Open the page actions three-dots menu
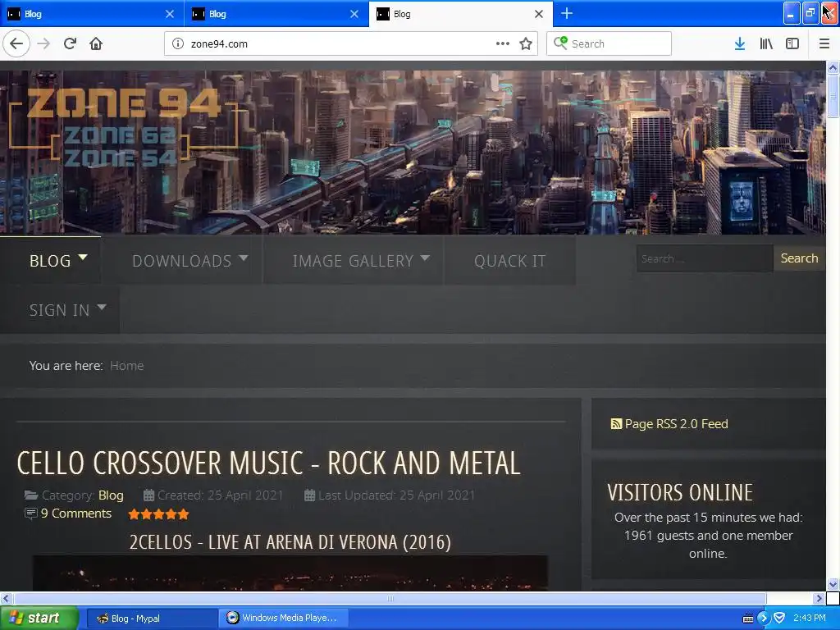This screenshot has width=840, height=630. [503, 43]
